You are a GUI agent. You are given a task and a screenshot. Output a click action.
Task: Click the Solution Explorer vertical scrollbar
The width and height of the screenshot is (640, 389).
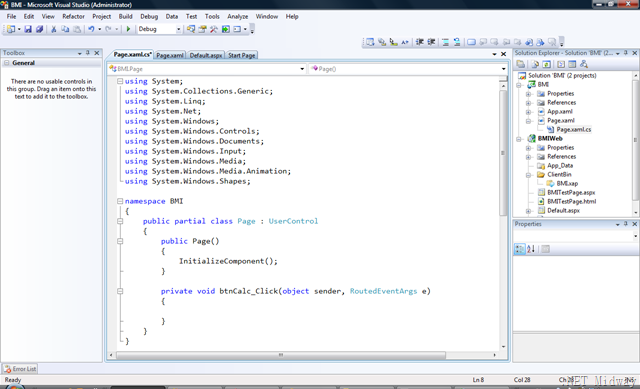[635, 143]
